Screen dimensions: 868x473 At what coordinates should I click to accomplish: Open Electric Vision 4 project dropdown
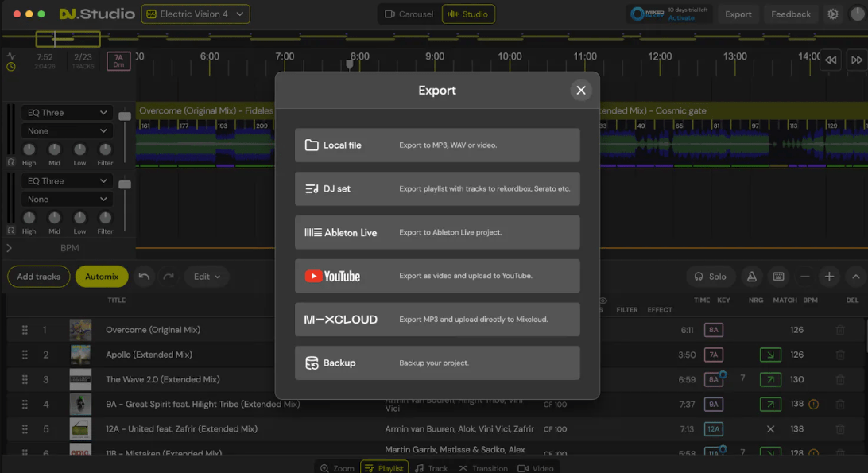(196, 14)
